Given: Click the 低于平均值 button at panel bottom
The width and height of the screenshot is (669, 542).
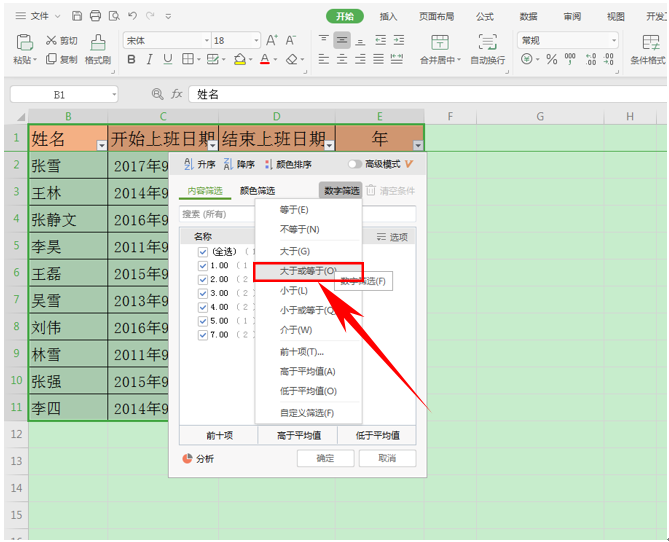Looking at the screenshot, I should tap(377, 435).
